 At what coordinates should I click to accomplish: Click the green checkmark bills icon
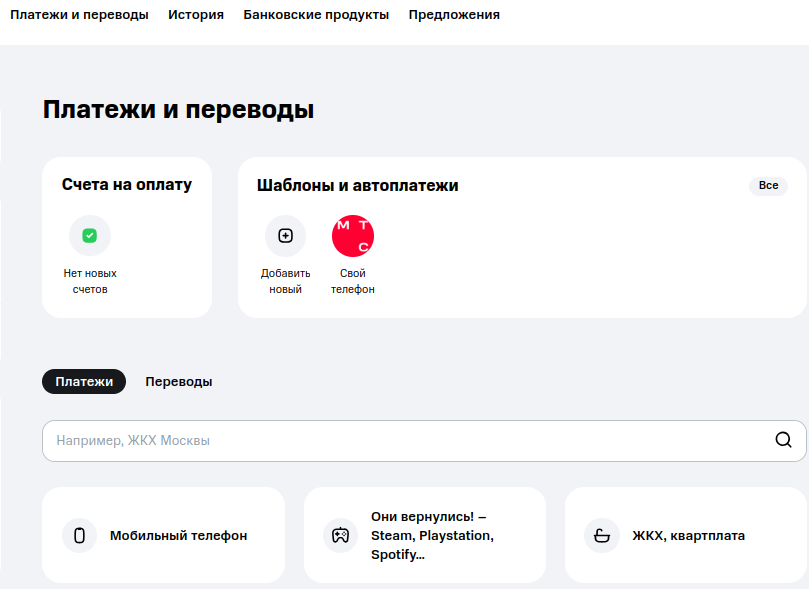point(90,236)
